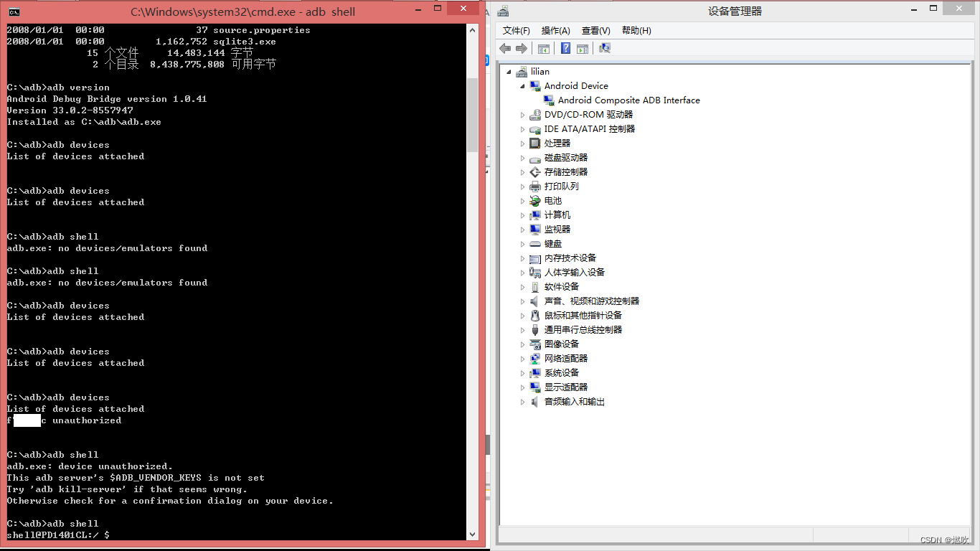Image resolution: width=980 pixels, height=551 pixels.
Task: Click the 存储控制器 icon
Action: [535, 172]
